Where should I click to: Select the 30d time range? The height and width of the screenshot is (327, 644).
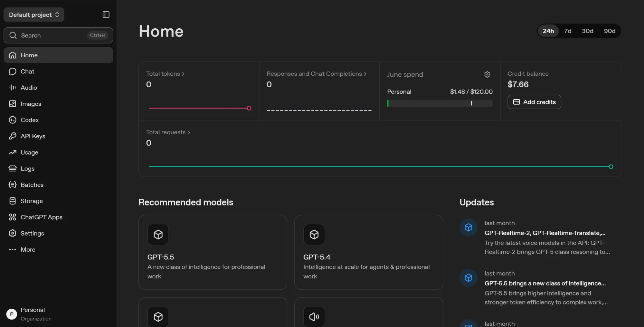pyautogui.click(x=587, y=31)
